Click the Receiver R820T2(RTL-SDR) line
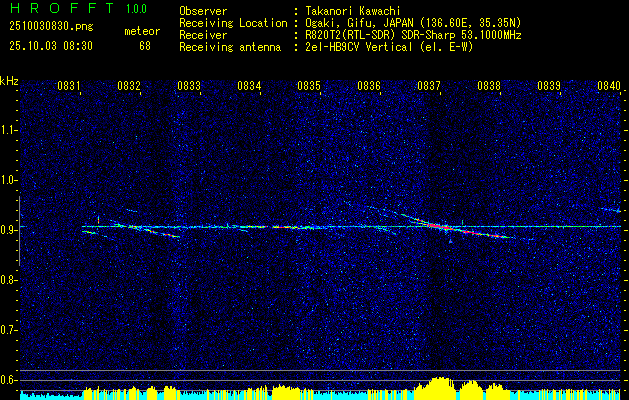 pyautogui.click(x=413, y=35)
